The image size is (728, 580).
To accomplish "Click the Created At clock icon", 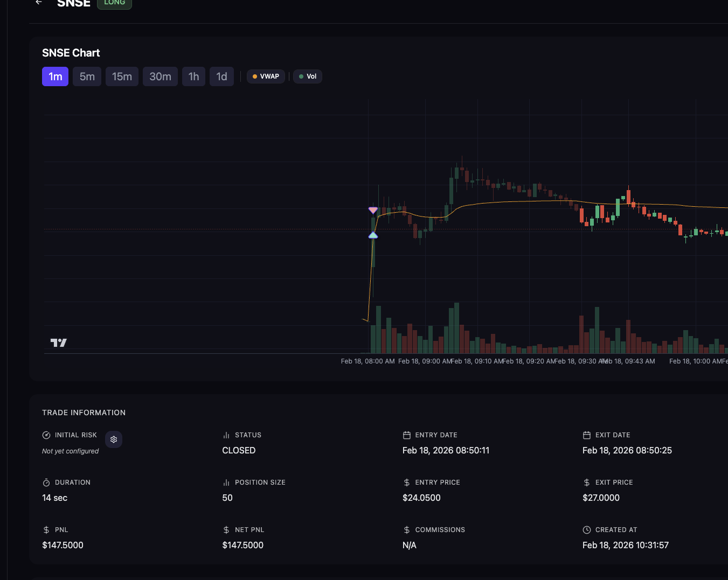I will [x=587, y=530].
